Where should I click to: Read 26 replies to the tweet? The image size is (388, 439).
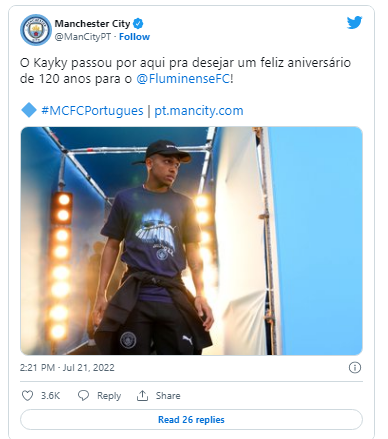point(191,419)
